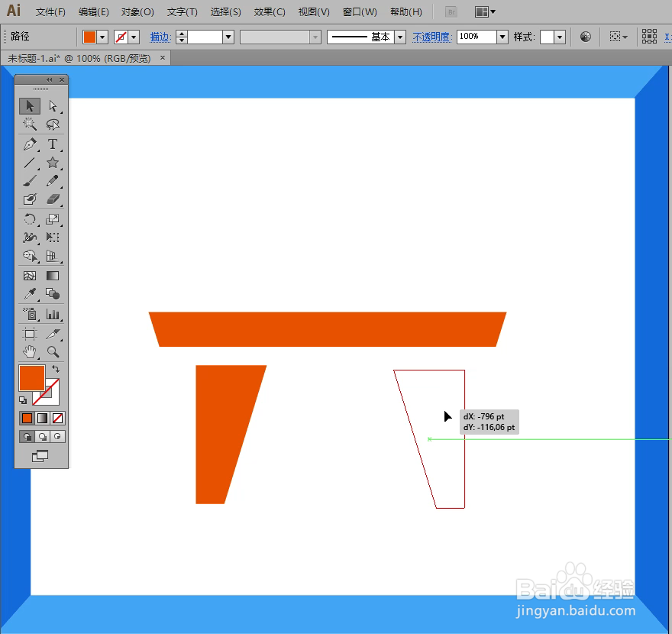672x634 pixels.
Task: Open the stroke weight dropdown
Action: pos(228,37)
